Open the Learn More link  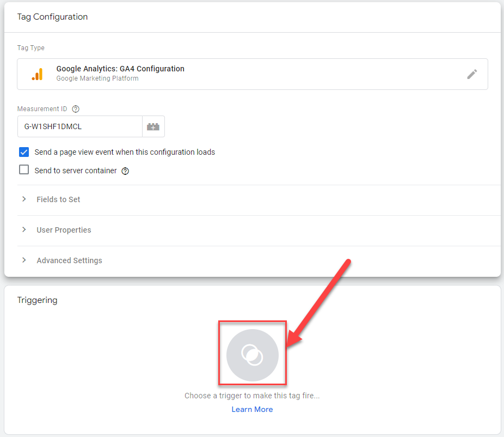point(253,409)
